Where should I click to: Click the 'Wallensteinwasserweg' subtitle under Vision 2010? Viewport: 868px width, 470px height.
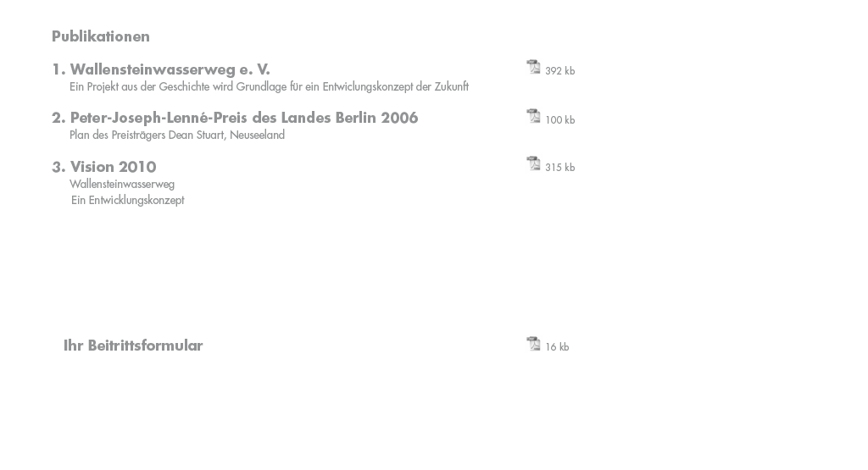coord(122,184)
